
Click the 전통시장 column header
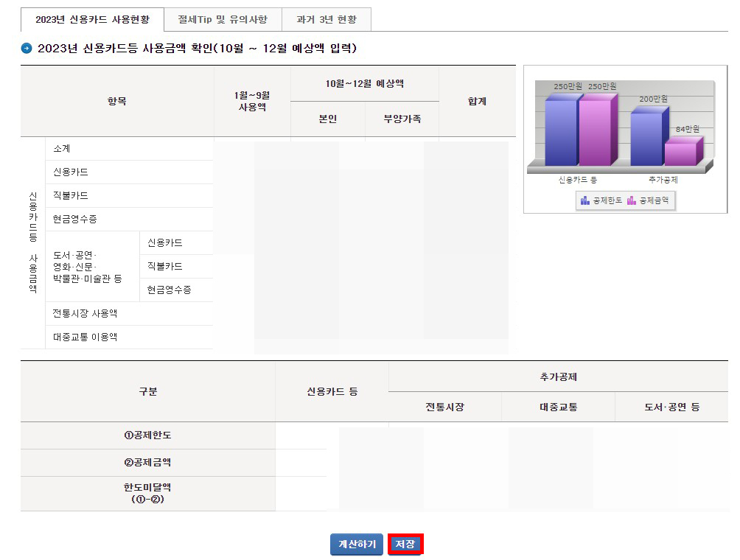[444, 407]
